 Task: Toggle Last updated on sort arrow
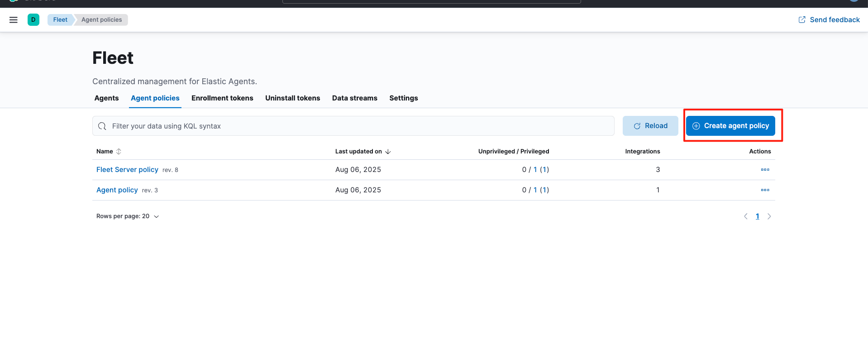pos(388,152)
